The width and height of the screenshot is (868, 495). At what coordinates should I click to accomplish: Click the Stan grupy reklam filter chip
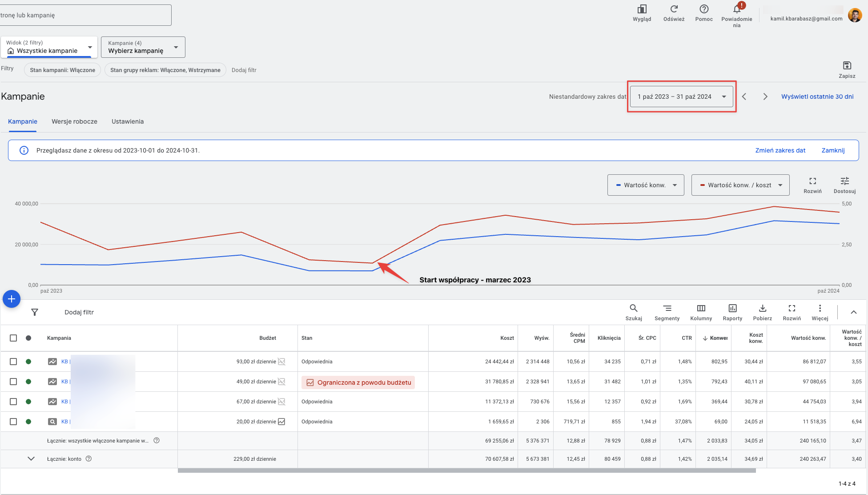point(165,70)
